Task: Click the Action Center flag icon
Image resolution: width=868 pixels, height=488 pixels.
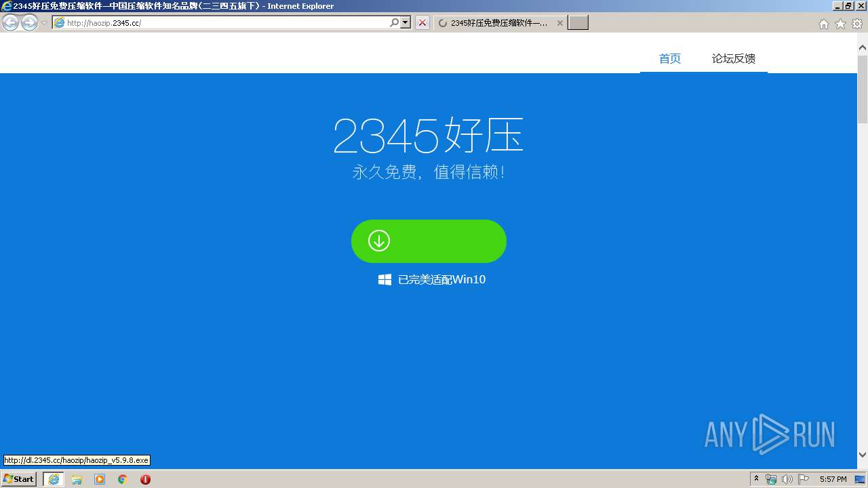Action: [804, 479]
